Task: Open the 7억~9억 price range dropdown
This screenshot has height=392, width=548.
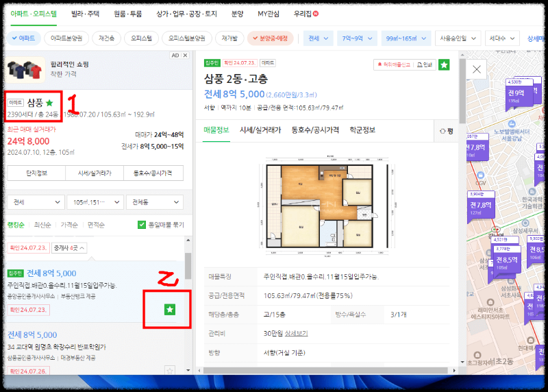Action: tap(357, 38)
